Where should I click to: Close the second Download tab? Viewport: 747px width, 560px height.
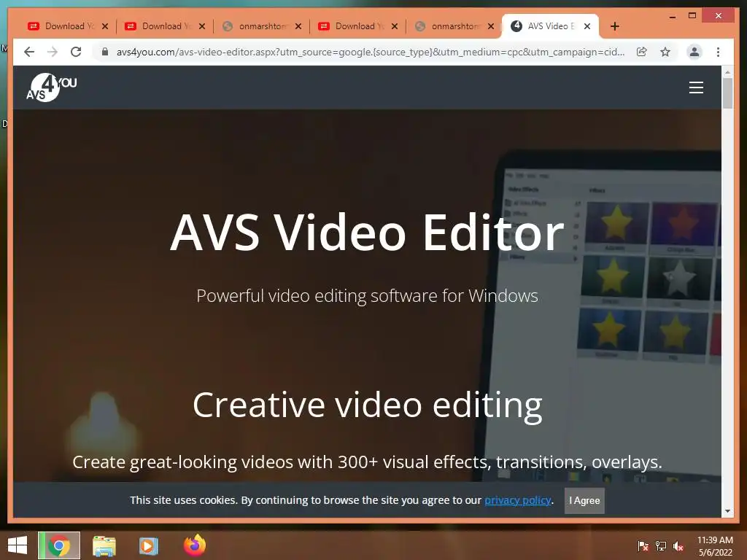click(x=202, y=26)
